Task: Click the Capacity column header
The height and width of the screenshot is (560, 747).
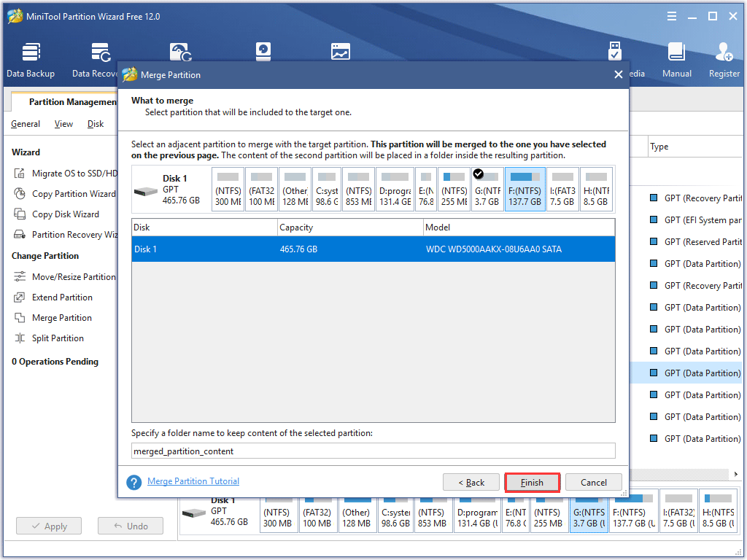Action: (x=350, y=227)
